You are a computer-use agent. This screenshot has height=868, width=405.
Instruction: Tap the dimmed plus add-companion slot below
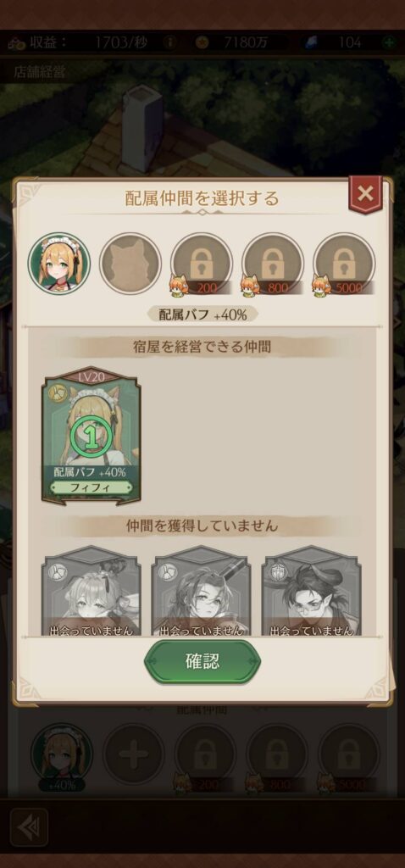pyautogui.click(x=133, y=754)
